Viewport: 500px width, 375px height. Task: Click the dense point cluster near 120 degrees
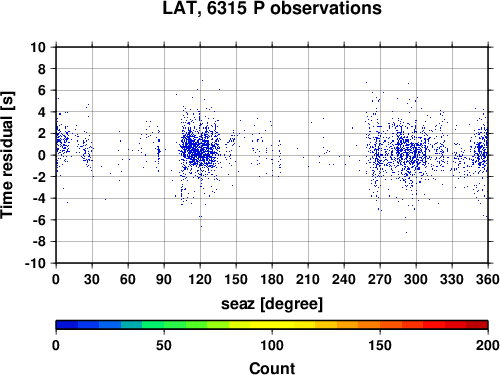199,150
